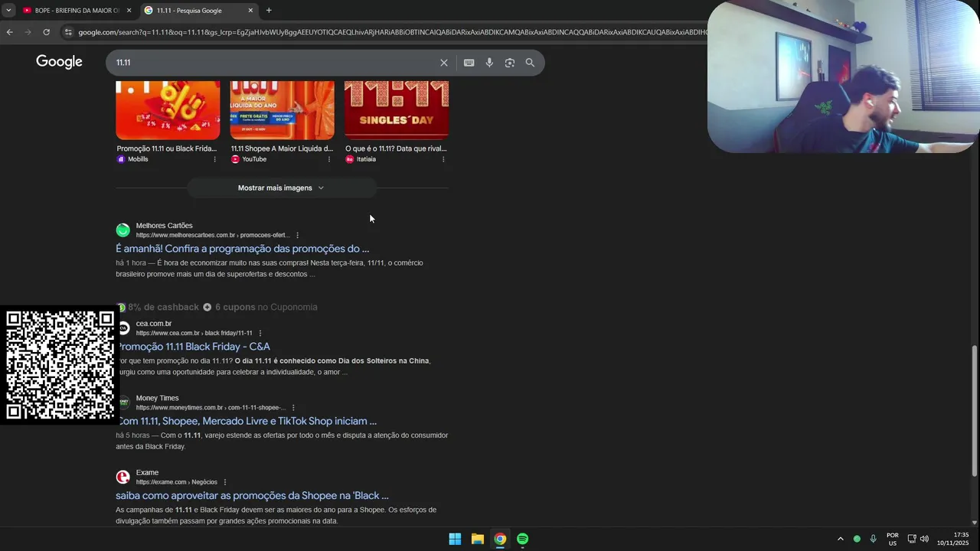This screenshot has width=980, height=551.
Task: Click the microphone tray icon
Action: (873, 539)
